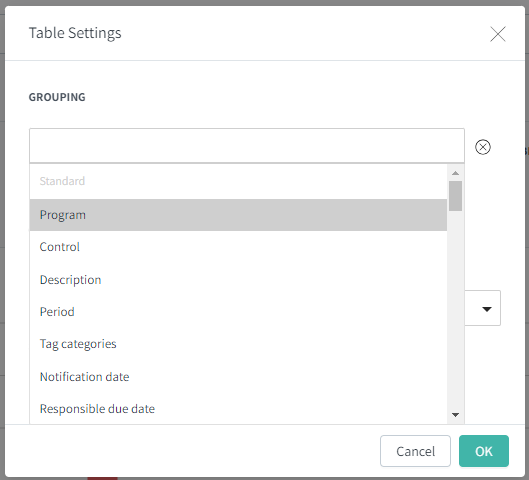Confirm settings with the OK button
This screenshot has height=480, width=529.
(x=483, y=451)
